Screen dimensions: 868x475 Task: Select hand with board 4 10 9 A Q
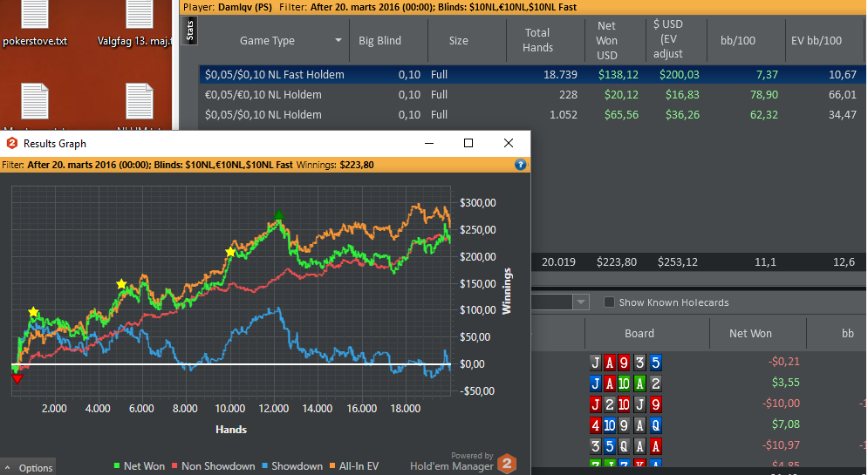pyautogui.click(x=625, y=425)
